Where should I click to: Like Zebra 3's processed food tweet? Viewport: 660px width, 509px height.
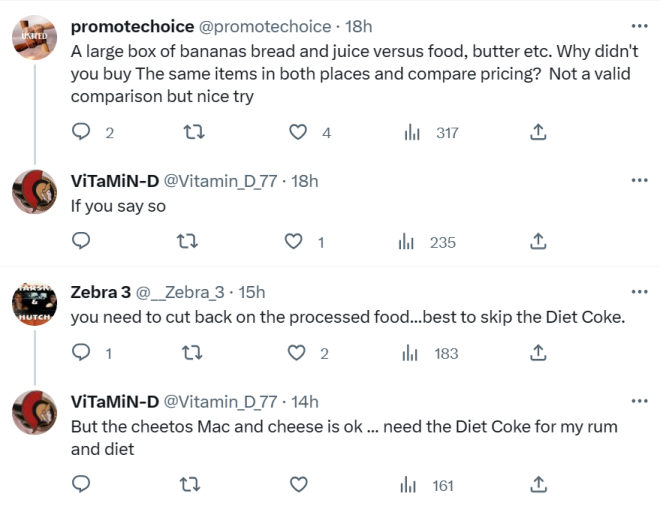coord(296,352)
